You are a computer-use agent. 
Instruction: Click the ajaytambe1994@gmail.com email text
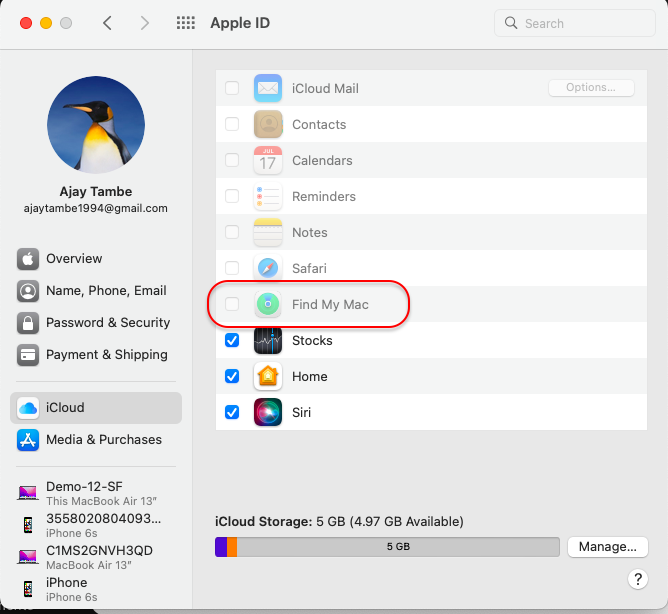coord(95,208)
